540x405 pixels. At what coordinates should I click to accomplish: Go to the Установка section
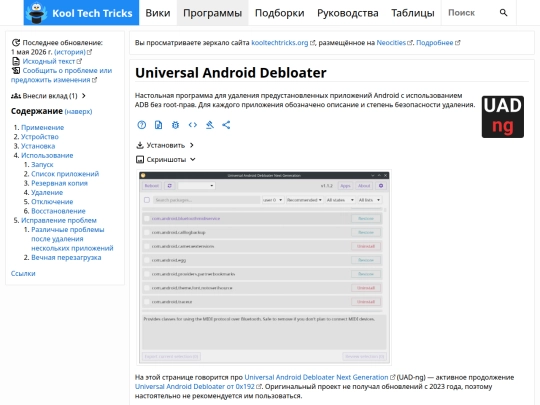(38, 146)
